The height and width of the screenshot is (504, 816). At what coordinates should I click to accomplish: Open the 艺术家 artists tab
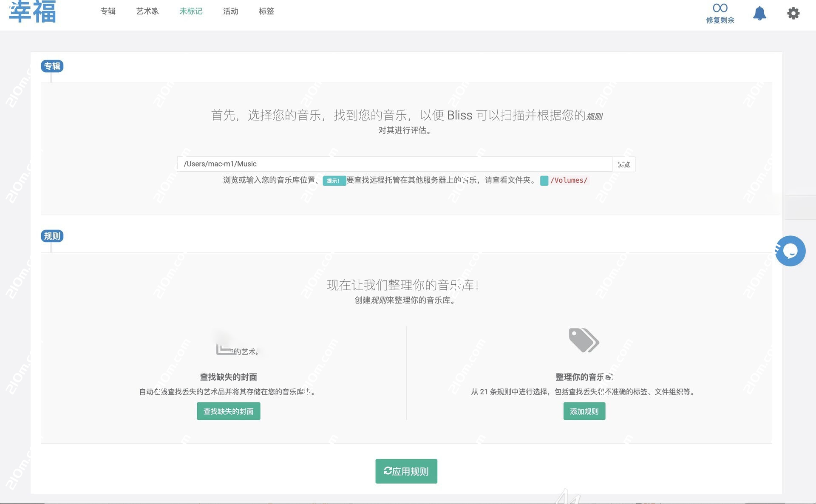[147, 11]
